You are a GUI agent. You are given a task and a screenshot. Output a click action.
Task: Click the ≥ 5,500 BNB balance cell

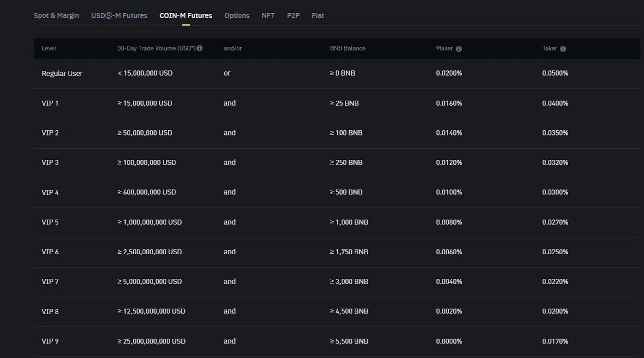coord(349,341)
